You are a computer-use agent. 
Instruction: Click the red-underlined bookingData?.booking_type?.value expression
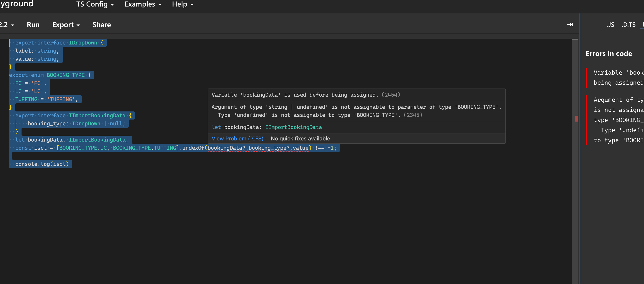tap(258, 148)
